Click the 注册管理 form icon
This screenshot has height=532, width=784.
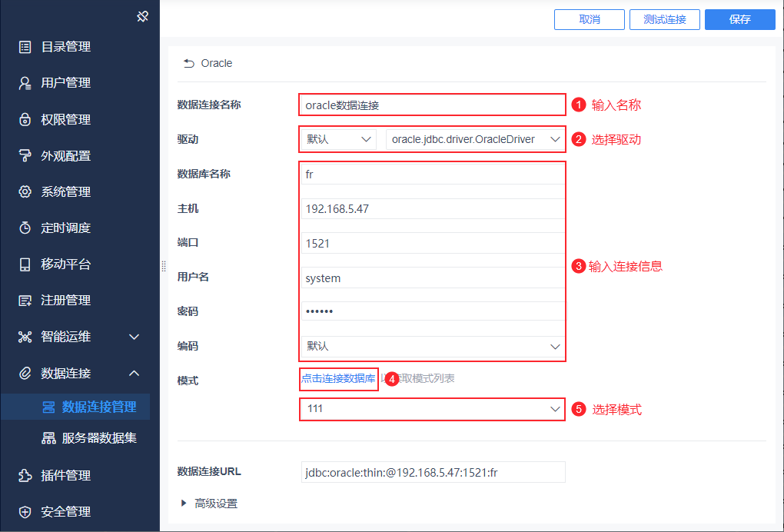(x=25, y=301)
